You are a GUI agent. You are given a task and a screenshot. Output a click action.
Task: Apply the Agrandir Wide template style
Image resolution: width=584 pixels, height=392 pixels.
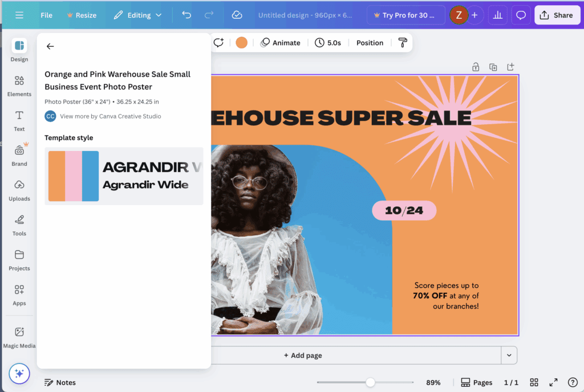click(x=124, y=176)
